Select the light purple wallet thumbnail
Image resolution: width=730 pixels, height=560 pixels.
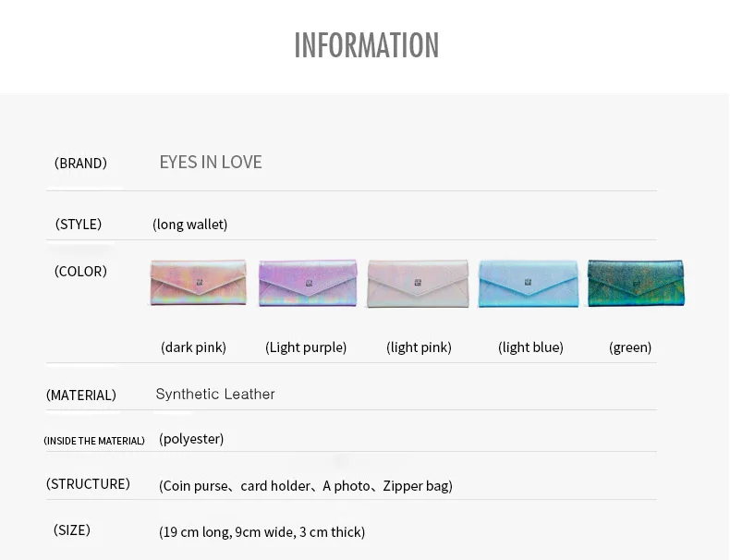(308, 283)
